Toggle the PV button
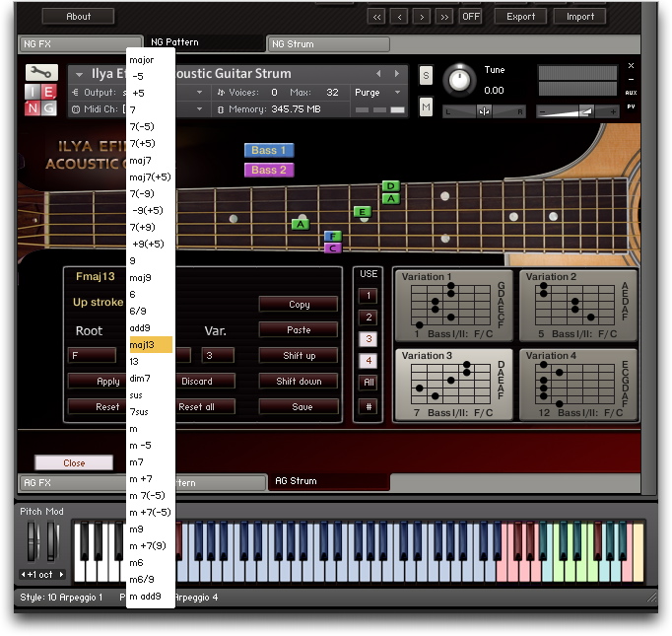Viewport: 672px width, 636px height. (x=631, y=106)
